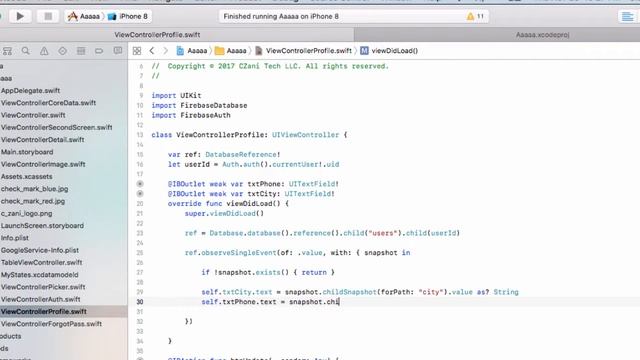Select TableViewController.swift in navigator

[x=41, y=262]
